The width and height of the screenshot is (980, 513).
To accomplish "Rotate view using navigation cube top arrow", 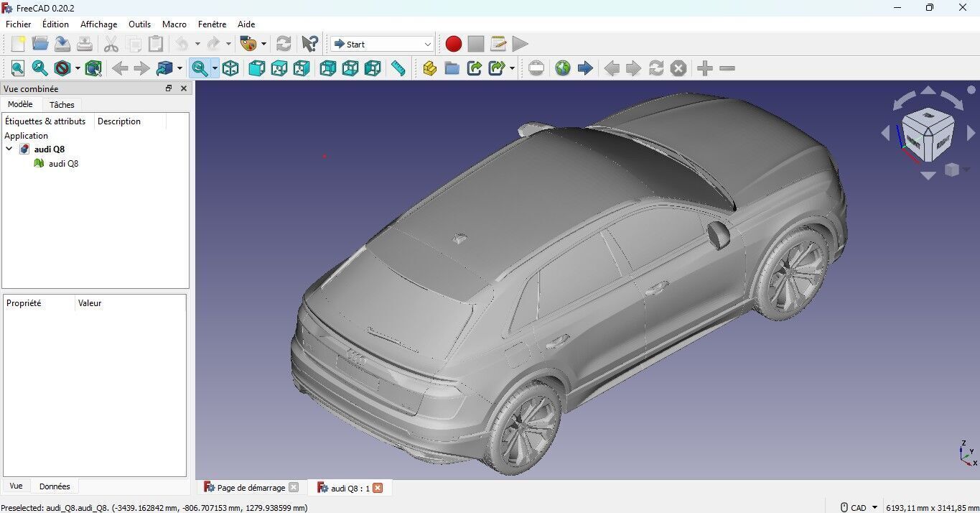I will tap(928, 91).
